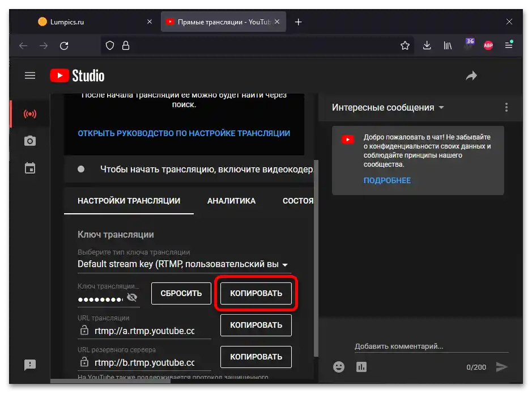Open the Firefox application menu
Screen dimensions: 532x393
(509, 45)
